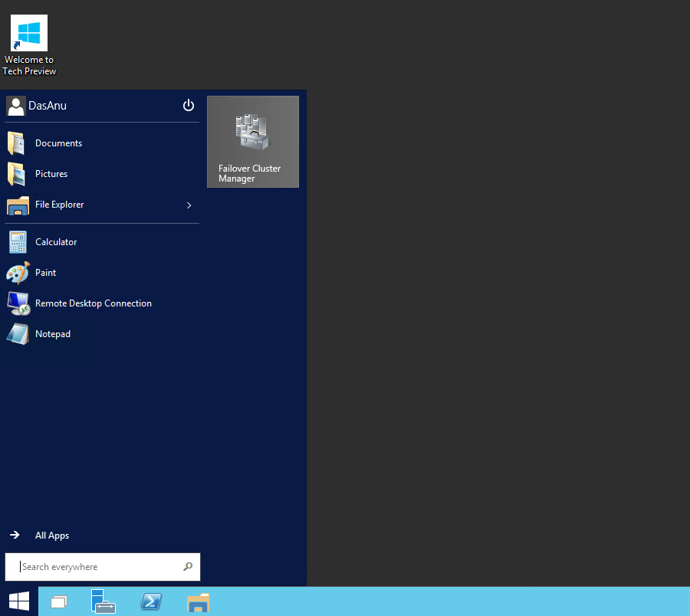Launch the Calculator app
Image resolution: width=690 pixels, height=616 pixels.
coord(56,242)
